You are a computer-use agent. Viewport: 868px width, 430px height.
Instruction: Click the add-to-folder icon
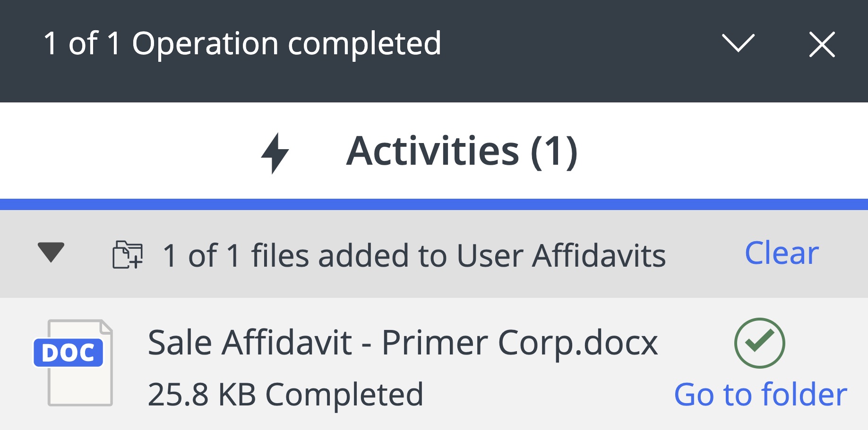(127, 255)
